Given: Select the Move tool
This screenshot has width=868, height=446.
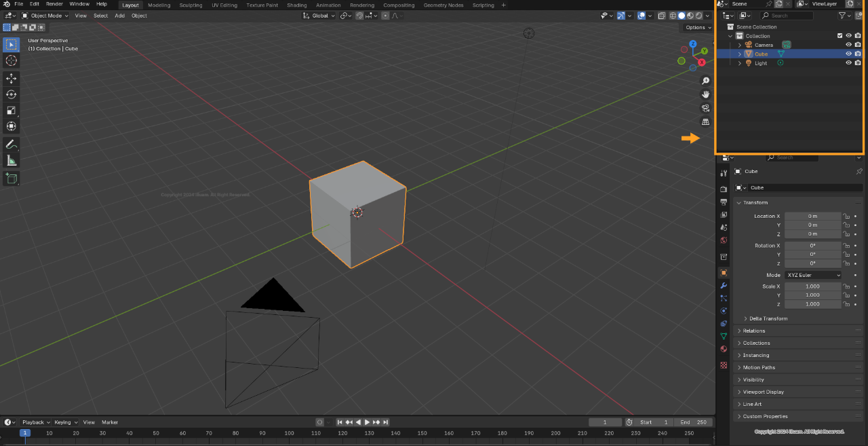Looking at the screenshot, I should point(12,78).
